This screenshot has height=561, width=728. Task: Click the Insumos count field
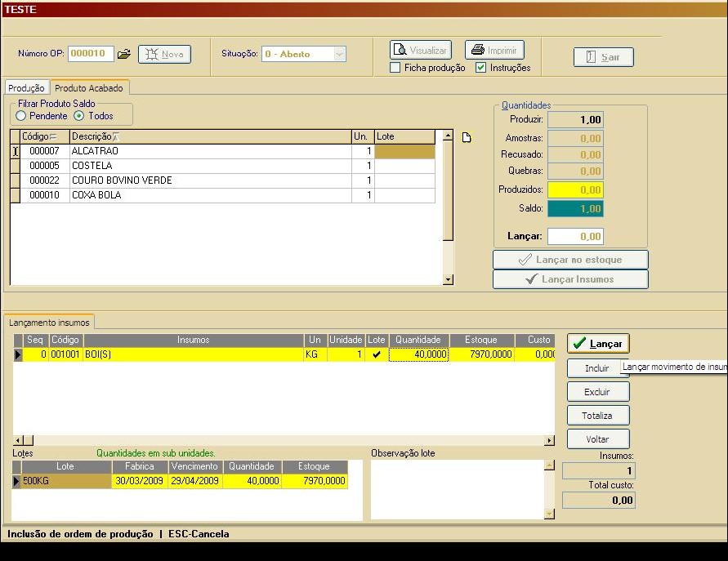(x=598, y=471)
